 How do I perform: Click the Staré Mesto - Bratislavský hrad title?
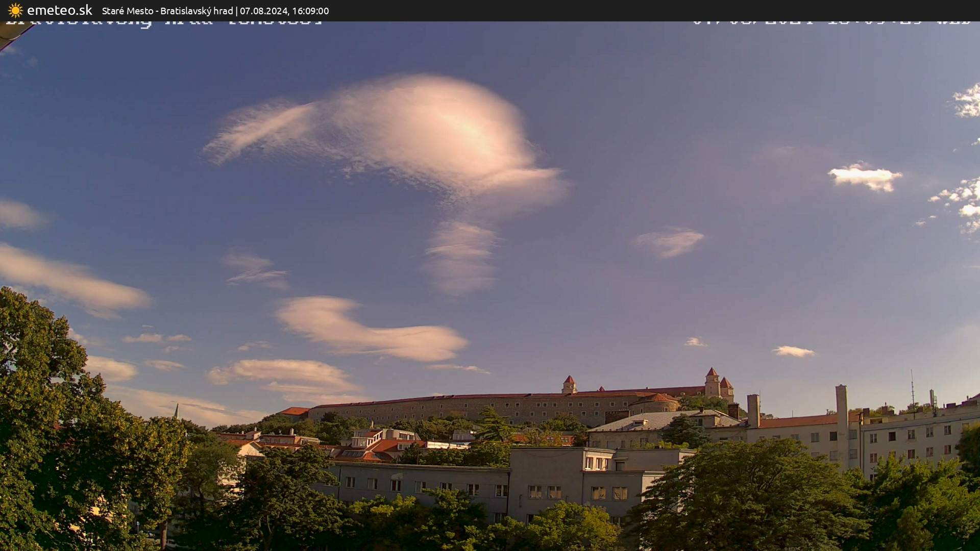pos(167,11)
